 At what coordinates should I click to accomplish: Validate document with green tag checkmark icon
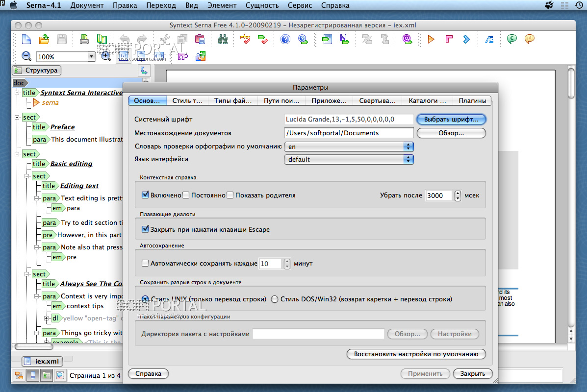tap(263, 39)
